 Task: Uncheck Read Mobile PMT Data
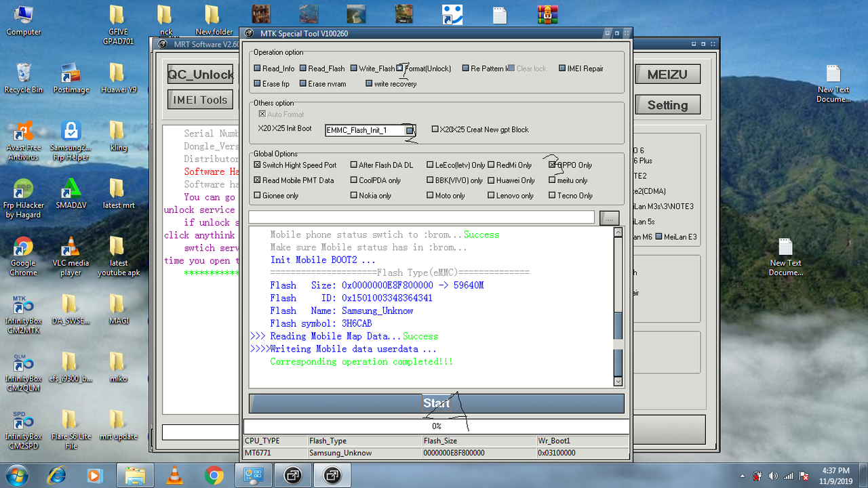[258, 180]
